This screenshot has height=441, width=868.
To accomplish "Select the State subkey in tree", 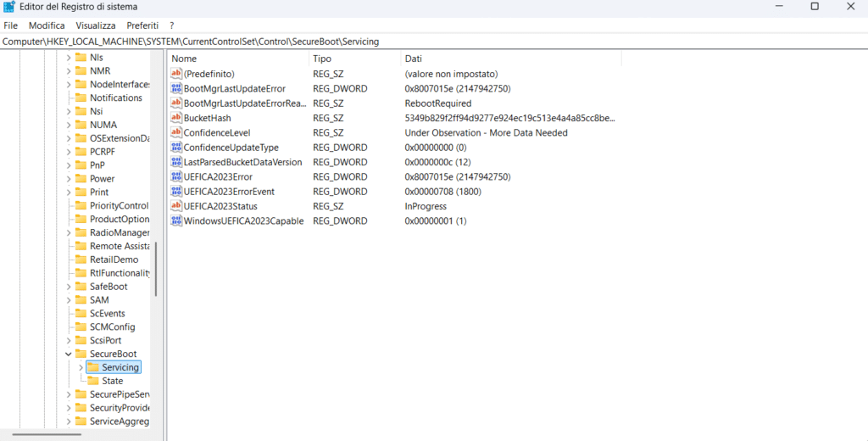I will (x=112, y=381).
